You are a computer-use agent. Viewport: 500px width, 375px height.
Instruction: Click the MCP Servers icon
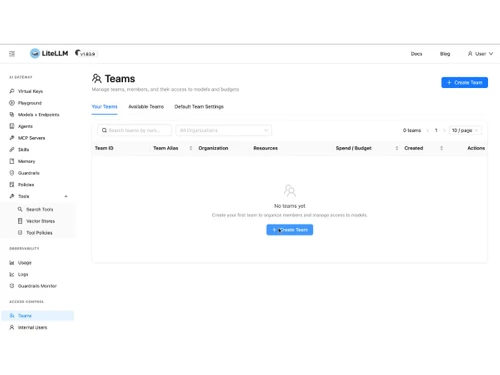point(12,138)
